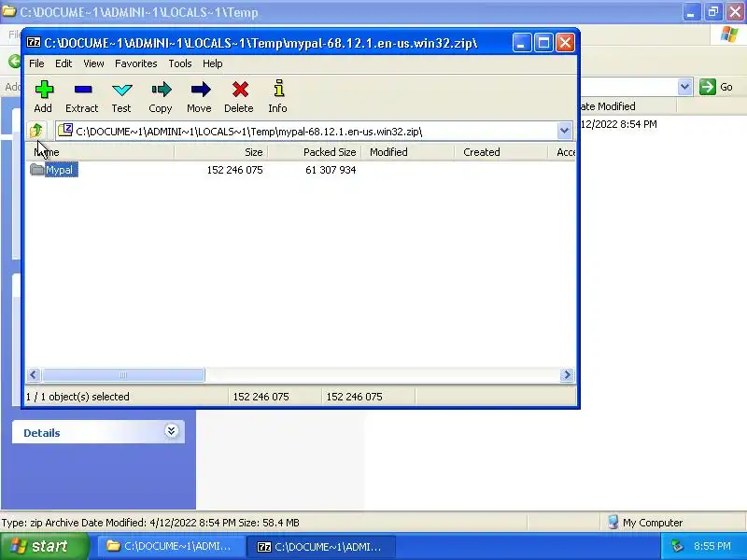Click the taskbar clock 8:55 PM
This screenshot has width=747, height=560.
coord(712,546)
